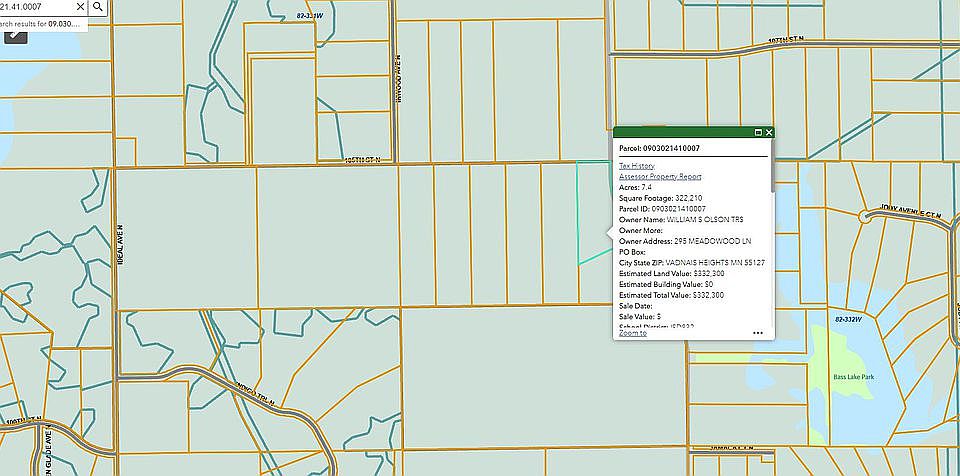The image size is (960, 476).
Task: Open popup actions menu (three dots)
Action: coord(758,333)
